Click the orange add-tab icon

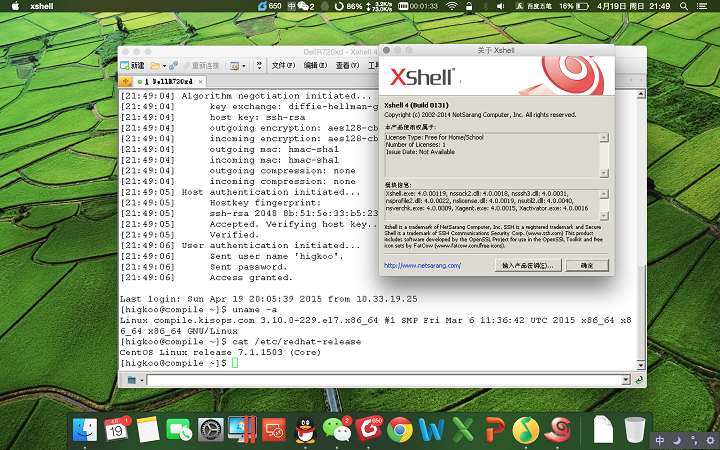[125, 82]
